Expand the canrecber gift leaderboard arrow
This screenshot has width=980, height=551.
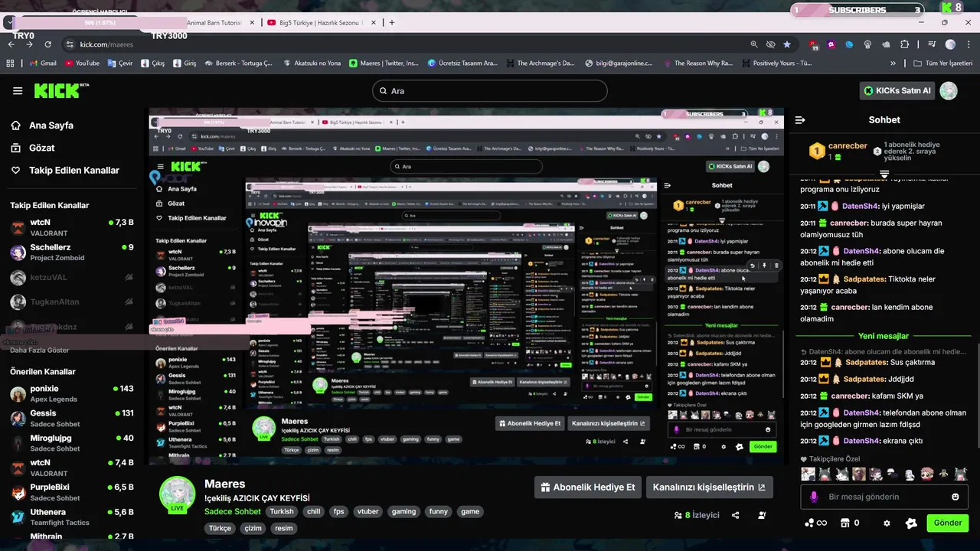tap(884, 175)
